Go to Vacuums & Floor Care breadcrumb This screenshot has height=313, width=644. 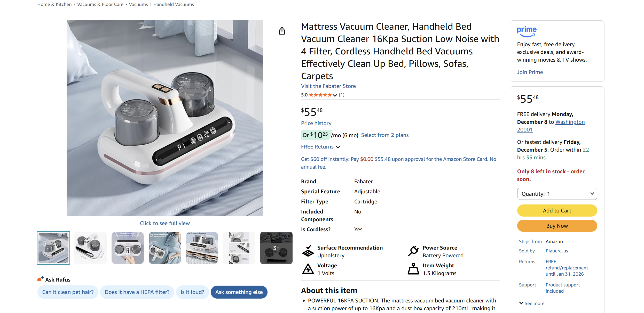pos(100,4)
